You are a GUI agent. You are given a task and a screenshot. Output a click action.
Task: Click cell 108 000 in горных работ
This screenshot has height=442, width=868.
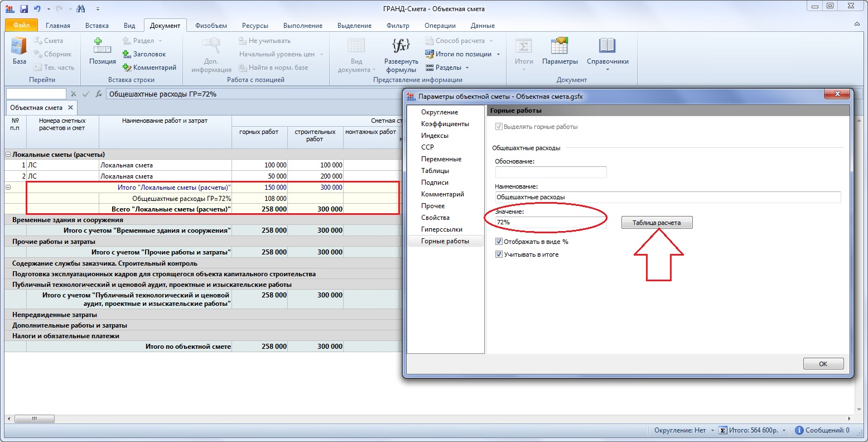[x=259, y=198]
